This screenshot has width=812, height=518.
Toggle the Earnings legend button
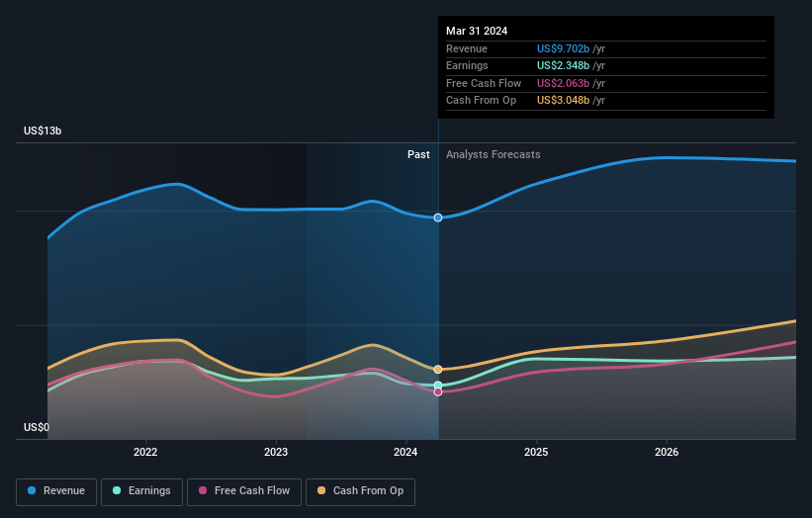141,491
